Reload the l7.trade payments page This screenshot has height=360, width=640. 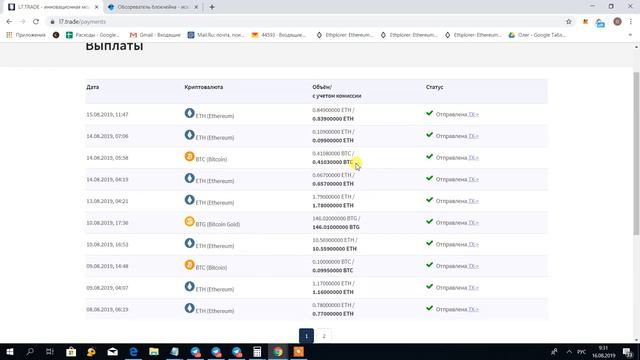pyautogui.click(x=36, y=22)
